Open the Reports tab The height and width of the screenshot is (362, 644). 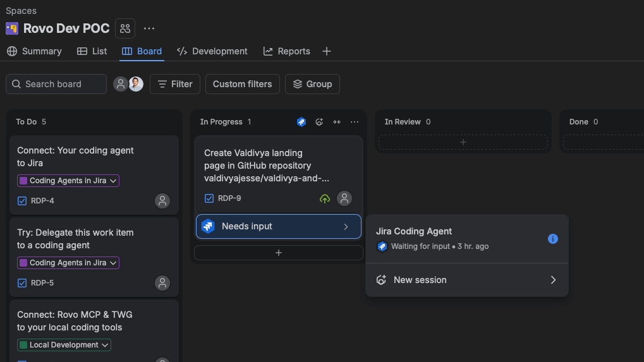[287, 51]
